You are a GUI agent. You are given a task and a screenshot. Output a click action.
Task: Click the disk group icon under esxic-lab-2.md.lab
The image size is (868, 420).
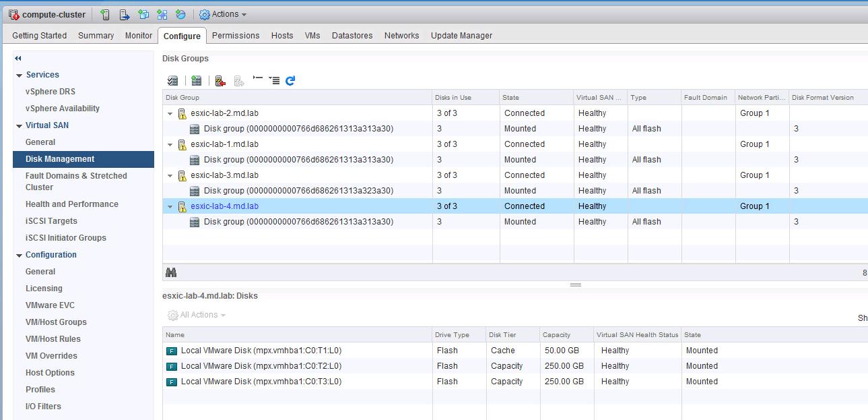point(195,129)
